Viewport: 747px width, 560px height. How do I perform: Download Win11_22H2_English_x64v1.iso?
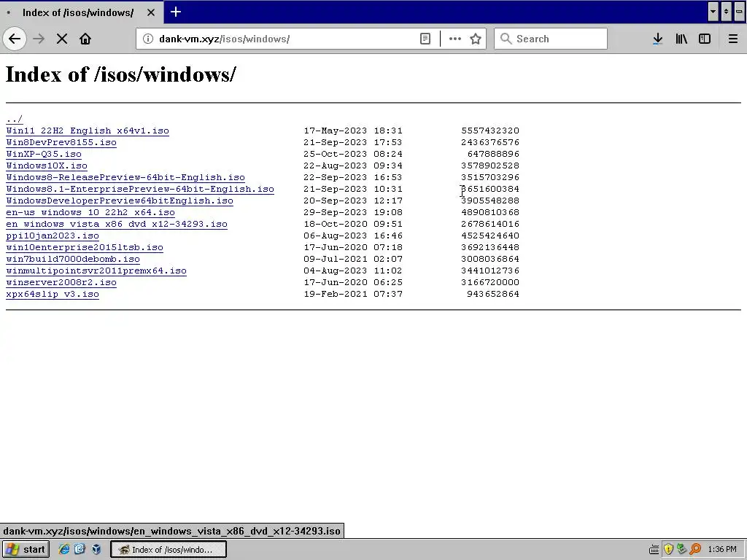[x=88, y=131]
